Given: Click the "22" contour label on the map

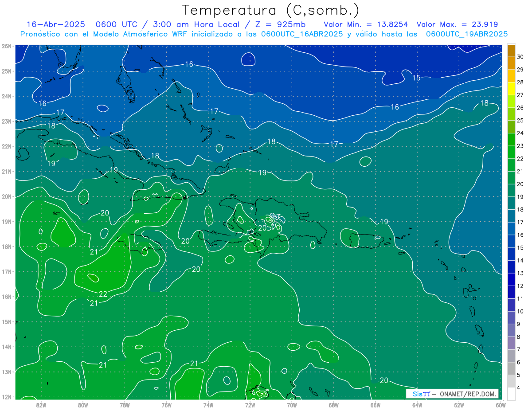Looking at the screenshot, I should click(103, 294).
